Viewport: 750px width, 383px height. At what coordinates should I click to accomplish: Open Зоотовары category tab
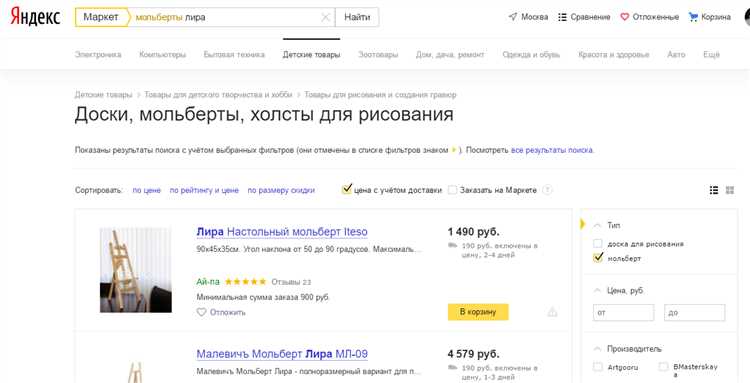coord(378,55)
